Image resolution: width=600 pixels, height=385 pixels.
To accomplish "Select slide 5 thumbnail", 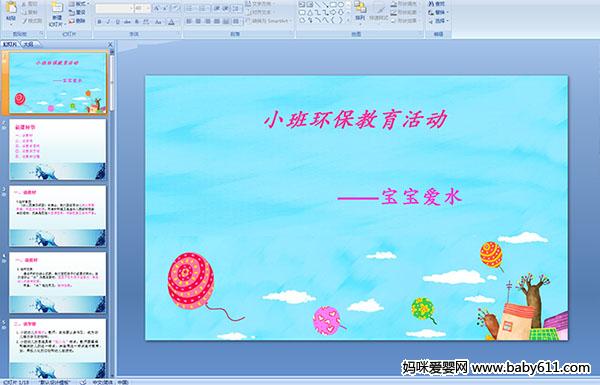I will (x=58, y=348).
